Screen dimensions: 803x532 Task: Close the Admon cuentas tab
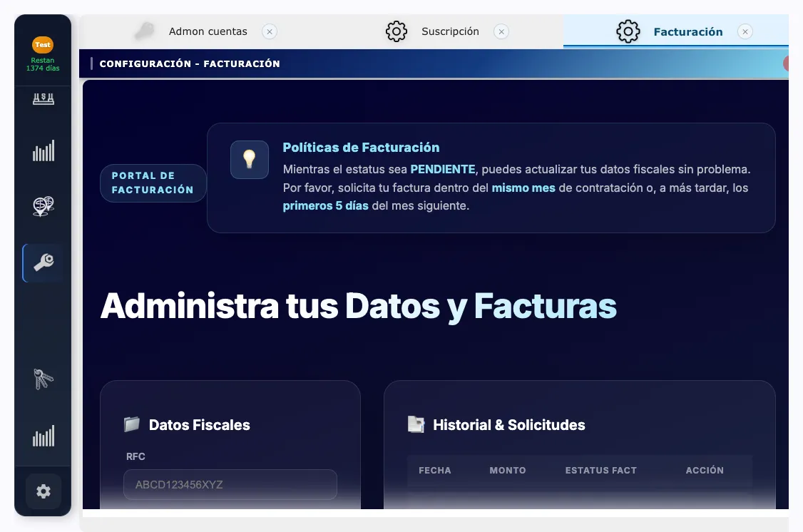[270, 32]
